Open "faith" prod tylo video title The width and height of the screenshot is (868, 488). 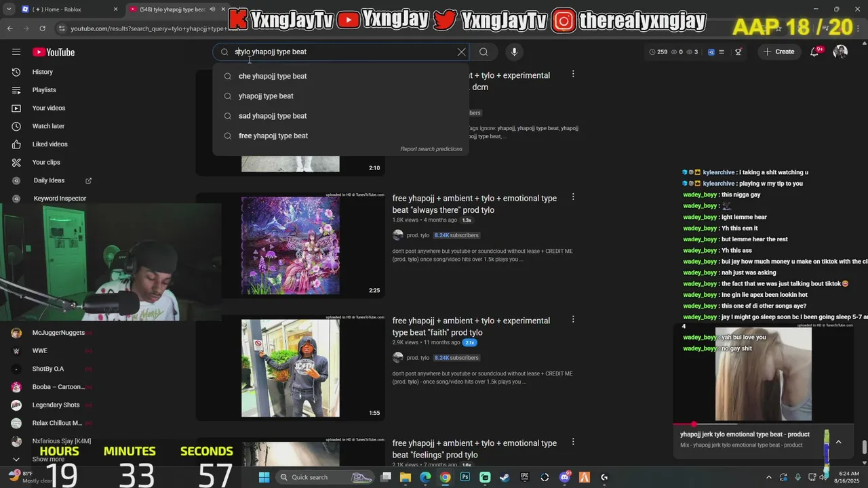471,327
